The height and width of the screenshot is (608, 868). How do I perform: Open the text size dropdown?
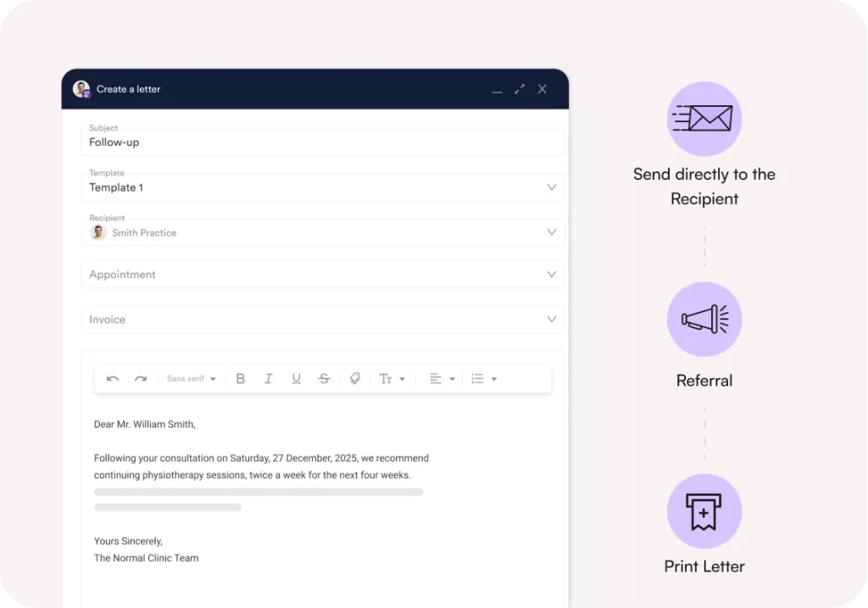[392, 379]
